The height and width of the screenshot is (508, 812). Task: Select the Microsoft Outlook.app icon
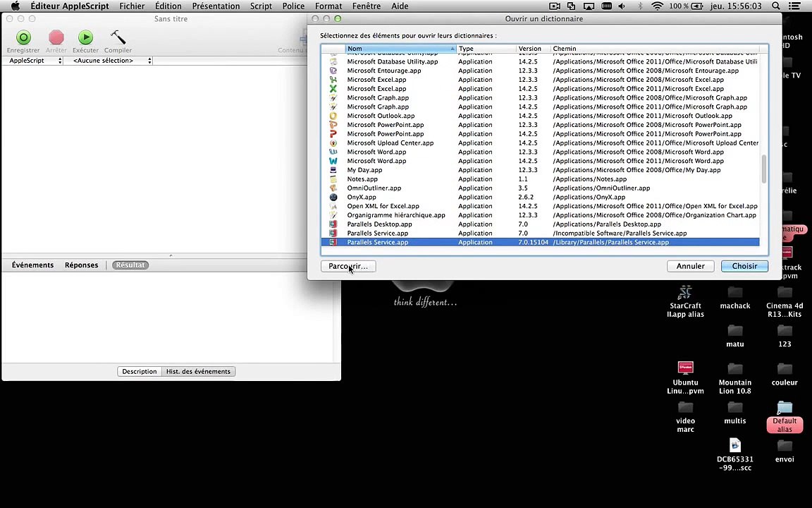coord(333,116)
